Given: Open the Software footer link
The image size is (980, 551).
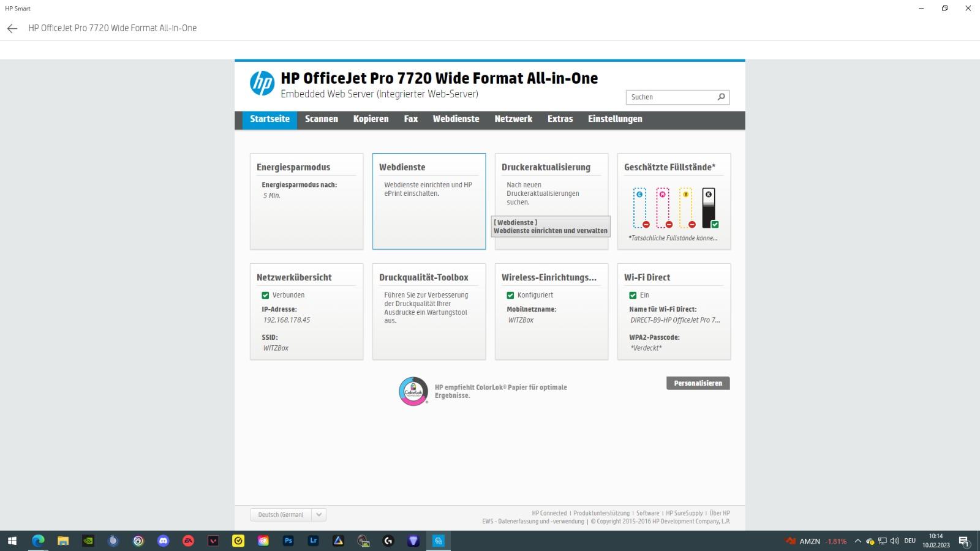Looking at the screenshot, I should tap(648, 513).
